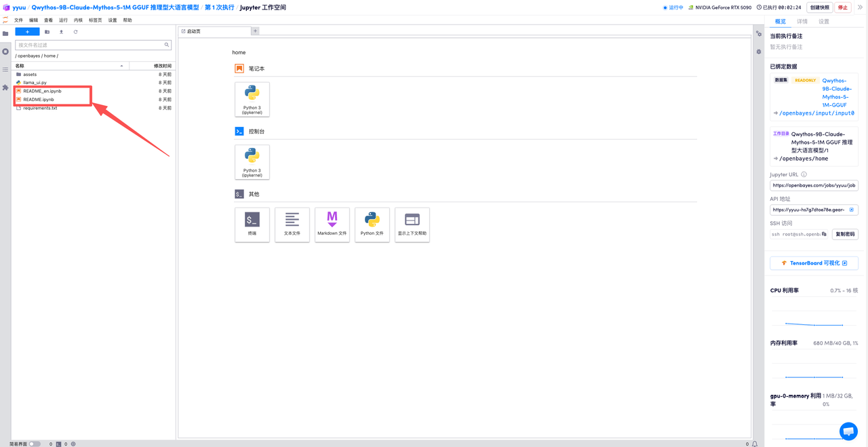This screenshot has height=447, width=868.
Task: Open API address in new window icon
Action: point(852,210)
